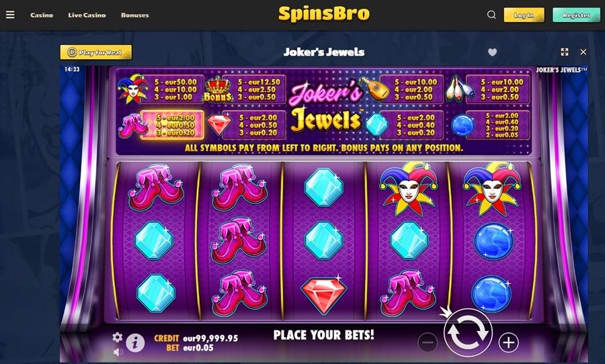
Task: Go to the Casino menu
Action: (42, 15)
